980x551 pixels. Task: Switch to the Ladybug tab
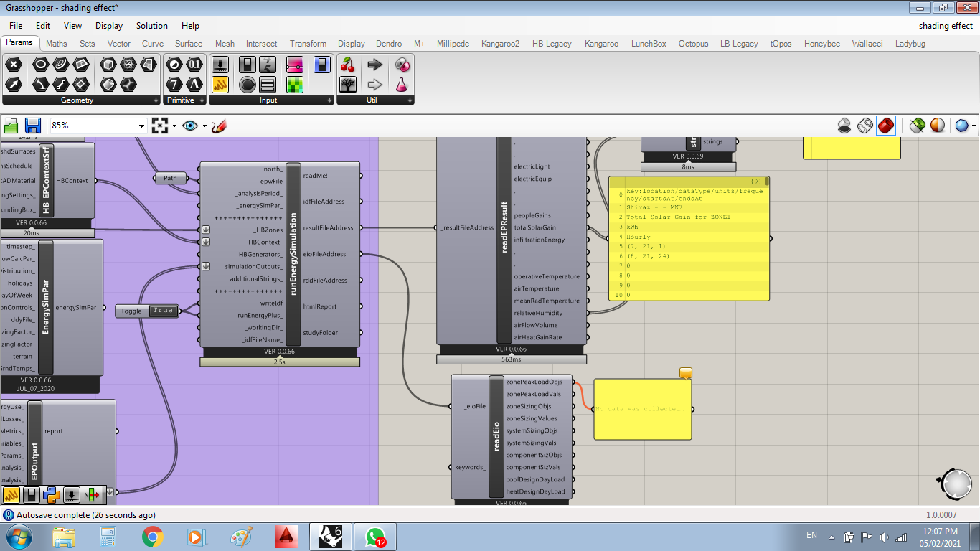click(x=910, y=44)
